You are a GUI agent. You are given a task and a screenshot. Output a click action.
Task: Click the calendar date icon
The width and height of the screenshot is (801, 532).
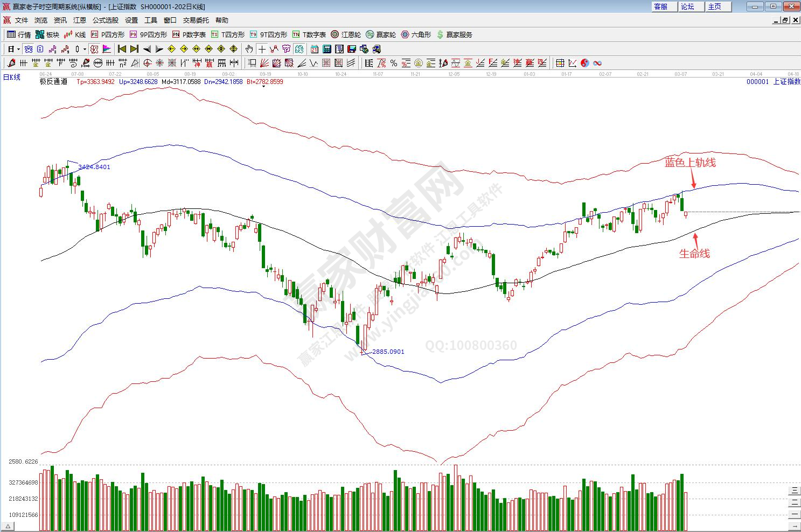[315, 49]
